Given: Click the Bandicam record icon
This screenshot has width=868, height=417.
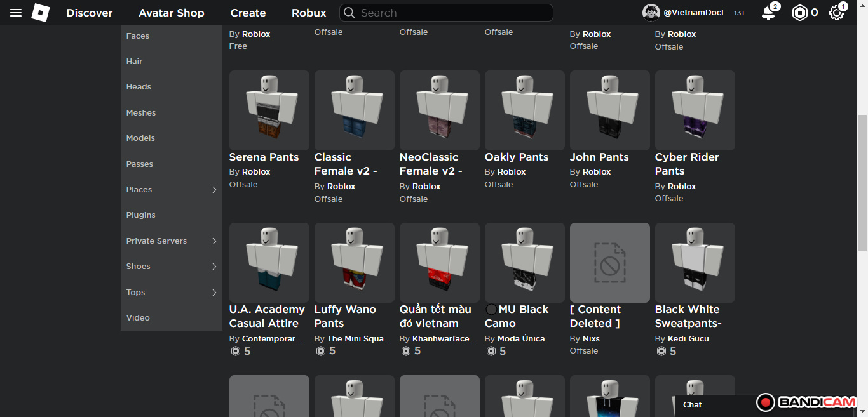Looking at the screenshot, I should point(765,402).
